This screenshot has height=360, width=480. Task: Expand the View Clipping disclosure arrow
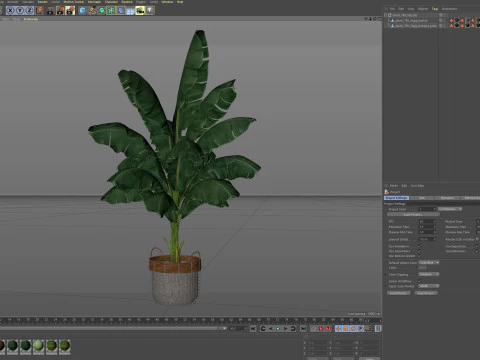point(386,275)
